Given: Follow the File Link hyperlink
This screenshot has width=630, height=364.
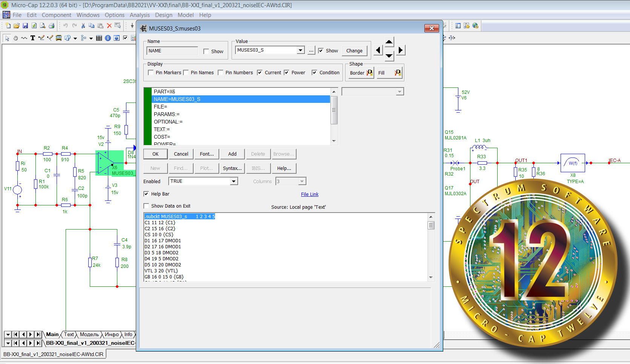Looking at the screenshot, I should click(x=310, y=194).
